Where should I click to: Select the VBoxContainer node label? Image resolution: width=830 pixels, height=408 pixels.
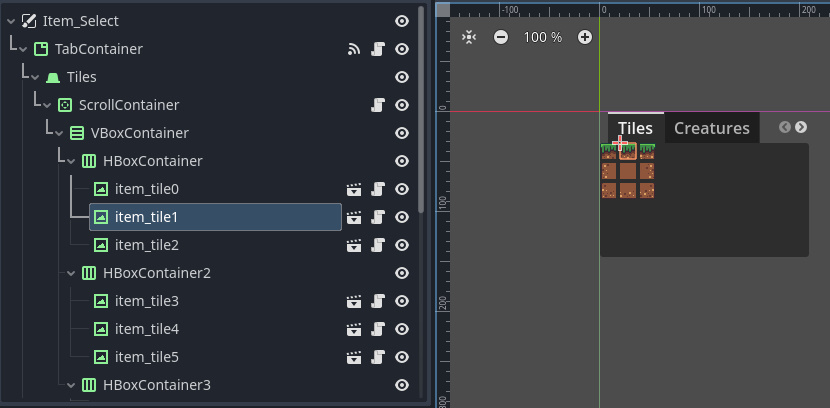140,133
